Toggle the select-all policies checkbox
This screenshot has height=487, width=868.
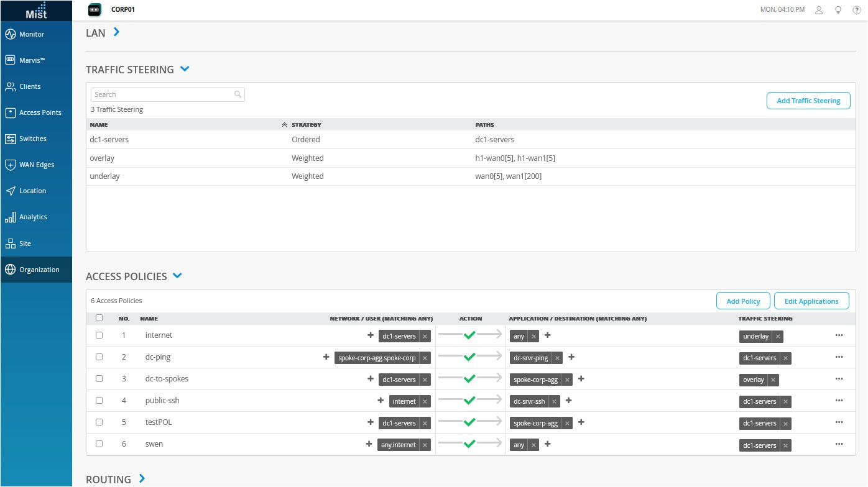point(99,318)
